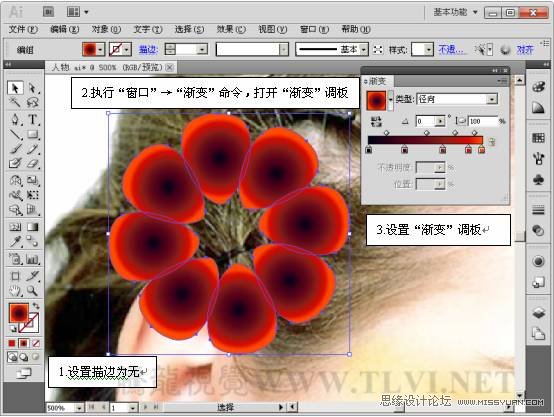Pick the Hand tool
This screenshot has height=417, width=554.
[x=15, y=291]
